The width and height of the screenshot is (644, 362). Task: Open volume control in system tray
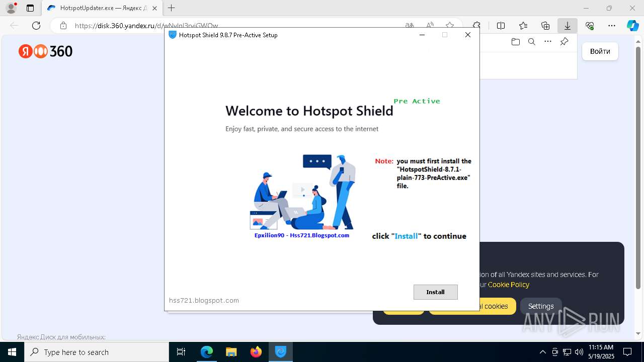coord(579,352)
